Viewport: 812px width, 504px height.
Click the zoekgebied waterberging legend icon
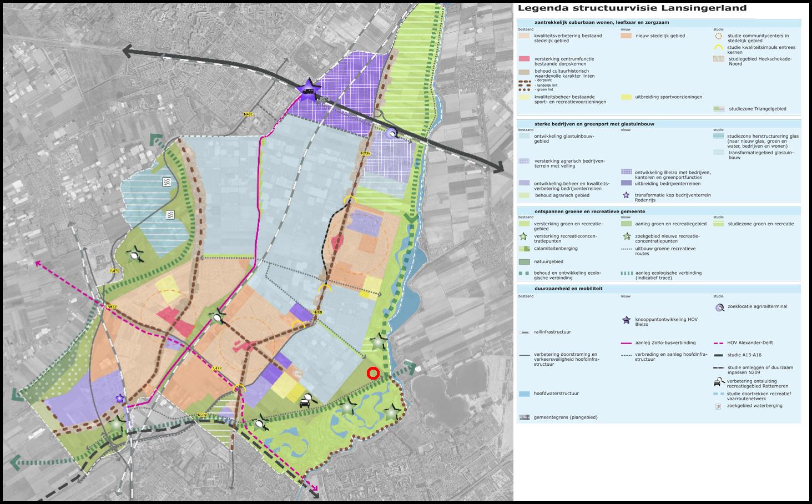(718, 406)
